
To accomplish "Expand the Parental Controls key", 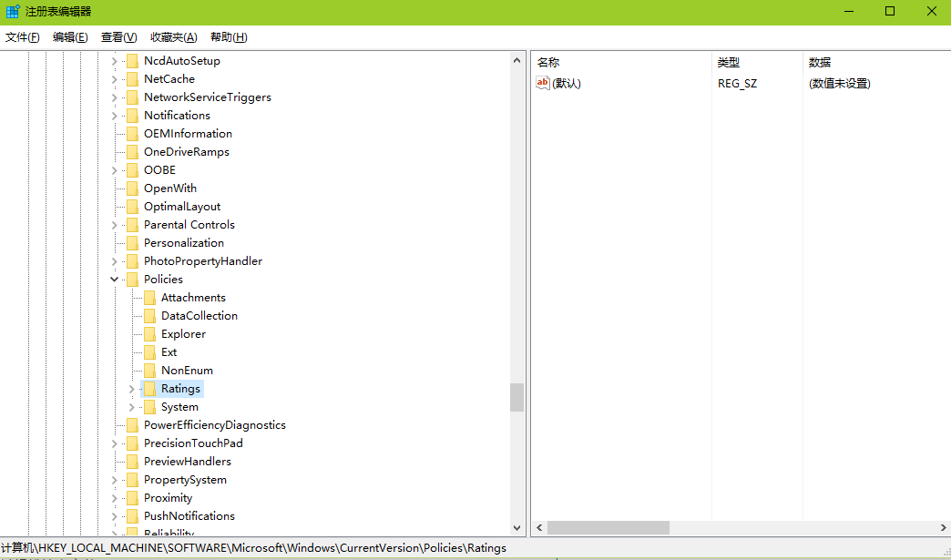I will click(115, 225).
